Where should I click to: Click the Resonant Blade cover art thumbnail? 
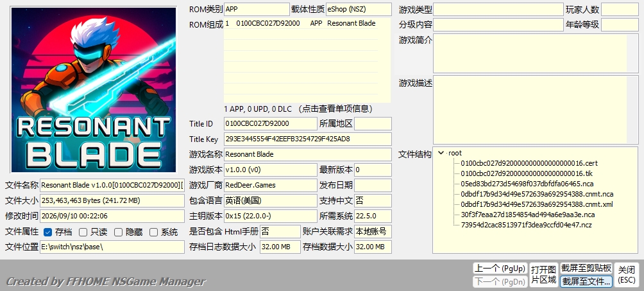pos(94,90)
